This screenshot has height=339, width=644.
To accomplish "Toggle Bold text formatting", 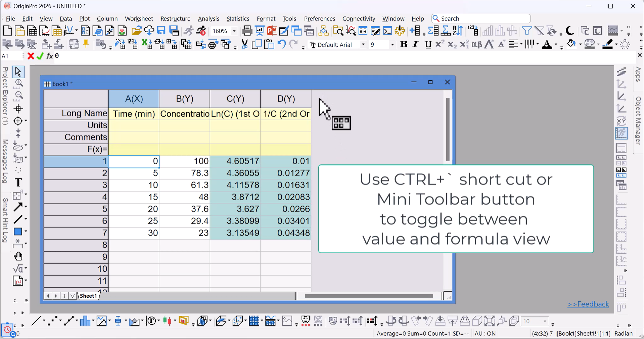I will coord(404,45).
